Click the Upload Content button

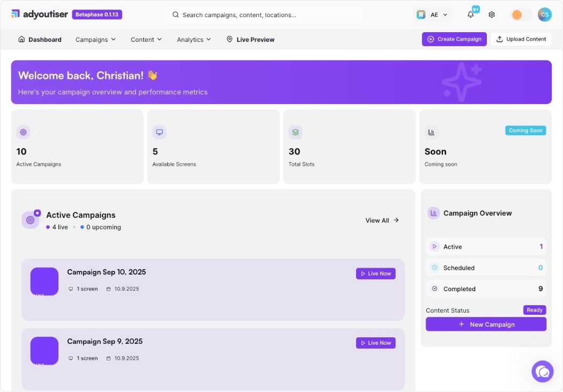[x=521, y=39]
